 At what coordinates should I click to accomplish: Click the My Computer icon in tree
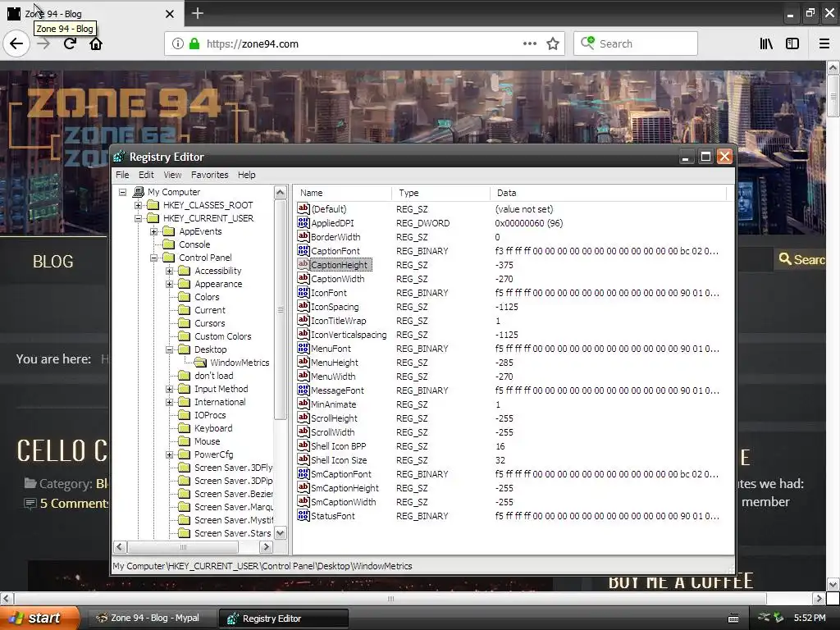(139, 192)
